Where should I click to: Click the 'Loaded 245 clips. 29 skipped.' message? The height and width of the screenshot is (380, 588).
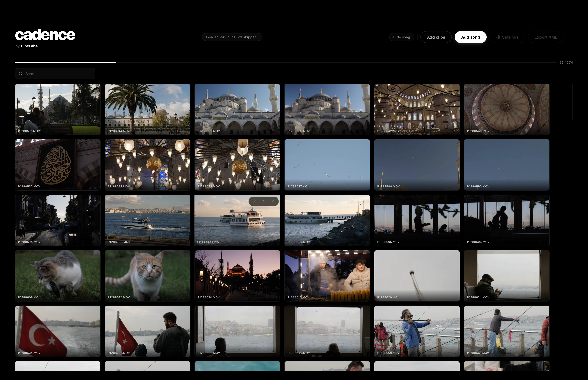[232, 37]
